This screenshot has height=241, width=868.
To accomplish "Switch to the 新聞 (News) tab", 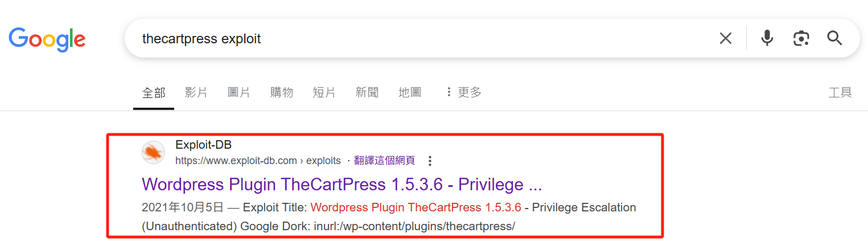I will 367,92.
